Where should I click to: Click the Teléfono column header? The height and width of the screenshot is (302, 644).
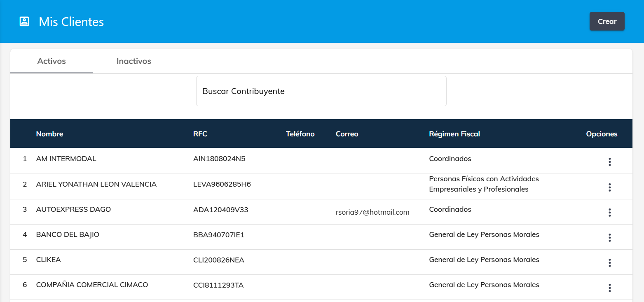pyautogui.click(x=300, y=134)
